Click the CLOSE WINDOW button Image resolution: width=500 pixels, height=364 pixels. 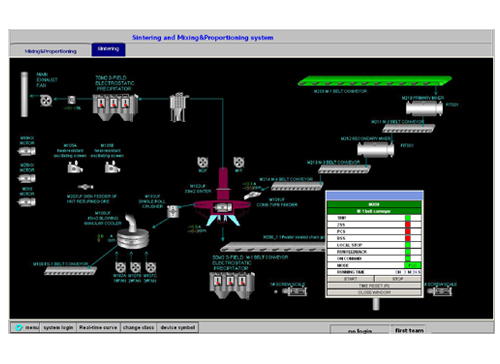click(374, 292)
